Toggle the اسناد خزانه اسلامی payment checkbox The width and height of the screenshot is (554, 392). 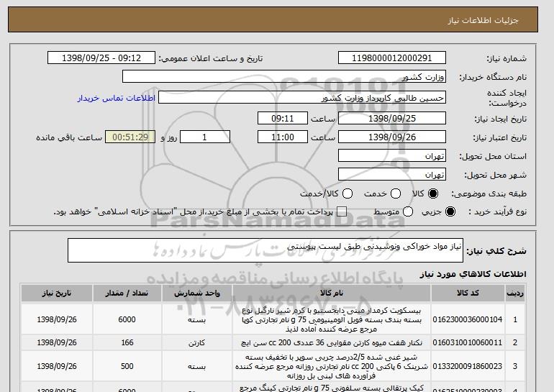pyautogui.click(x=342, y=211)
